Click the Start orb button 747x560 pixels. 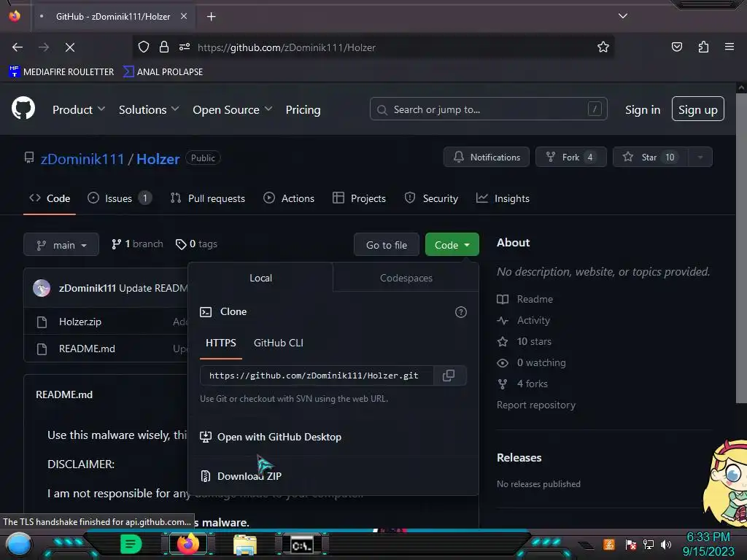click(18, 545)
